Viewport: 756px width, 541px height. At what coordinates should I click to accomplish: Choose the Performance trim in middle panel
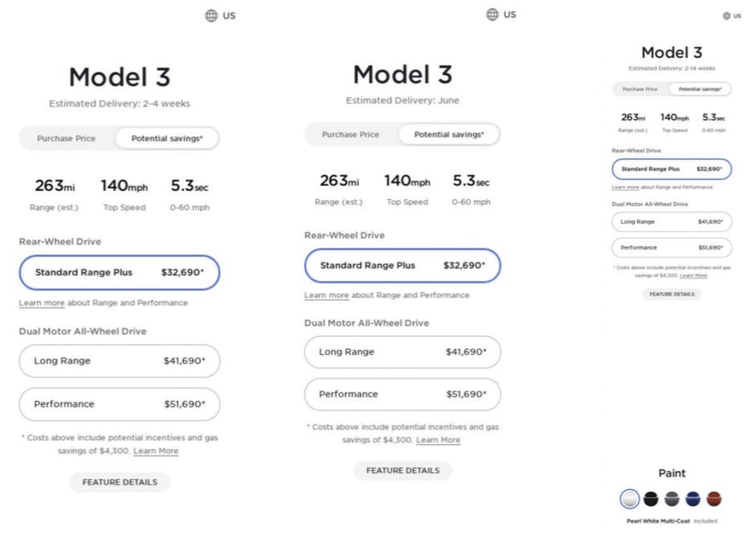[x=403, y=394]
